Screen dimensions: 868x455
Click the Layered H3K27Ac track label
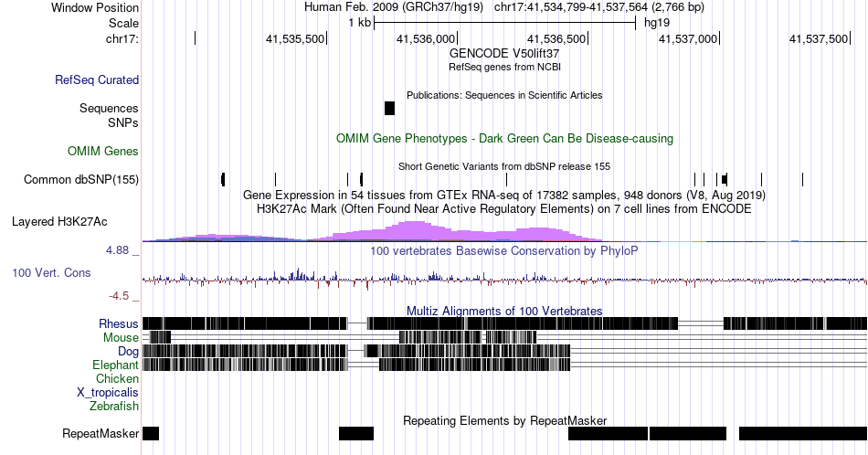tap(59, 221)
